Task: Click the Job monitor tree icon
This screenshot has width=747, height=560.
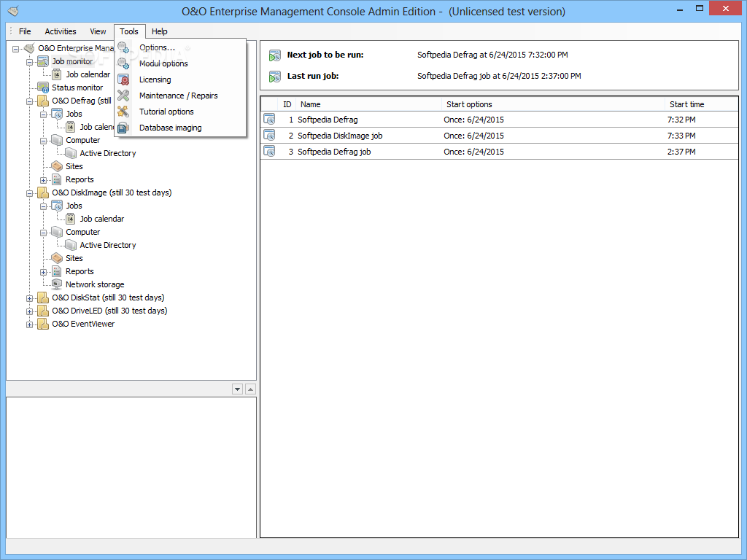Action: pos(43,61)
